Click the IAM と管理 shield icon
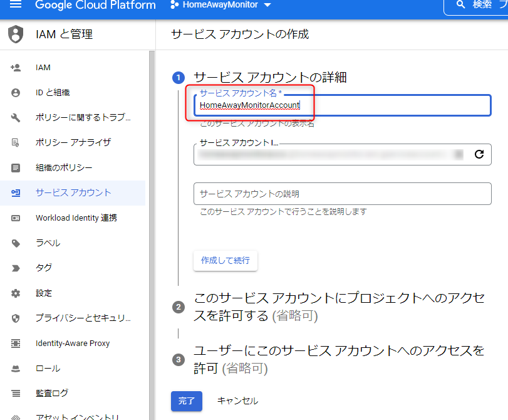 14,34
